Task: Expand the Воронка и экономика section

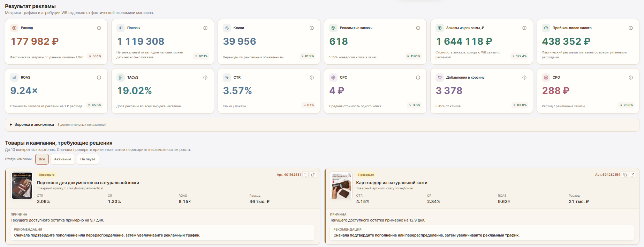Action: point(322,125)
